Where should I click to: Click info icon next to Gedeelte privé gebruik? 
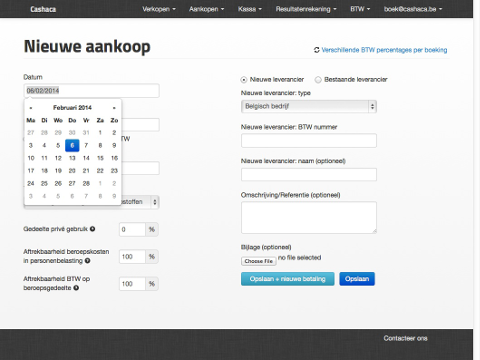coord(93,229)
